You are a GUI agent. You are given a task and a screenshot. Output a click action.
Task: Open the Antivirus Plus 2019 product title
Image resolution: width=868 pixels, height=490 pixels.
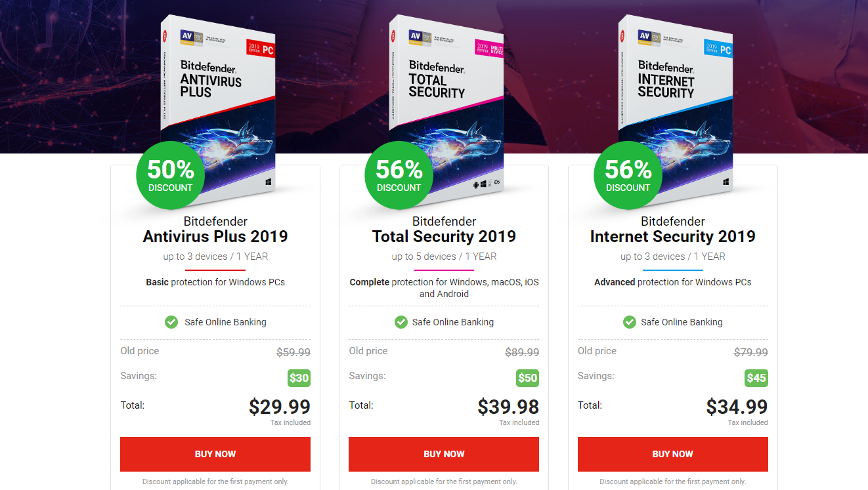(x=215, y=236)
